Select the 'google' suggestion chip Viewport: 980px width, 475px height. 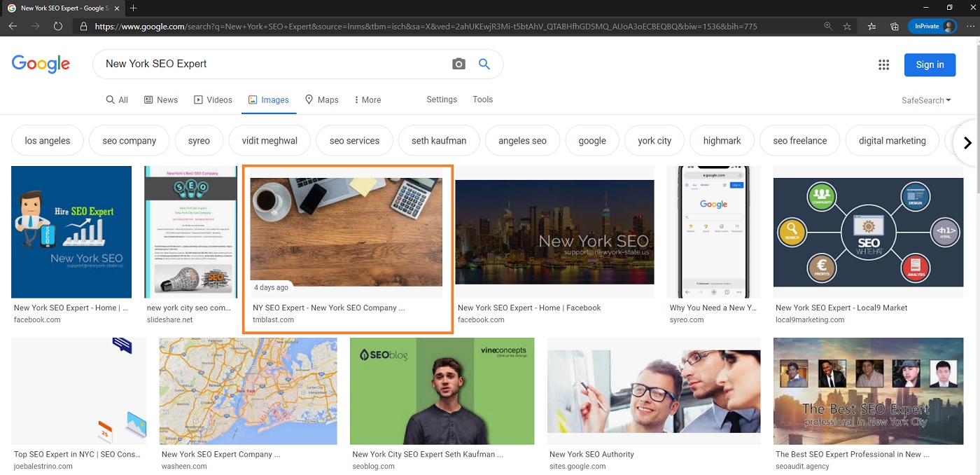point(592,141)
